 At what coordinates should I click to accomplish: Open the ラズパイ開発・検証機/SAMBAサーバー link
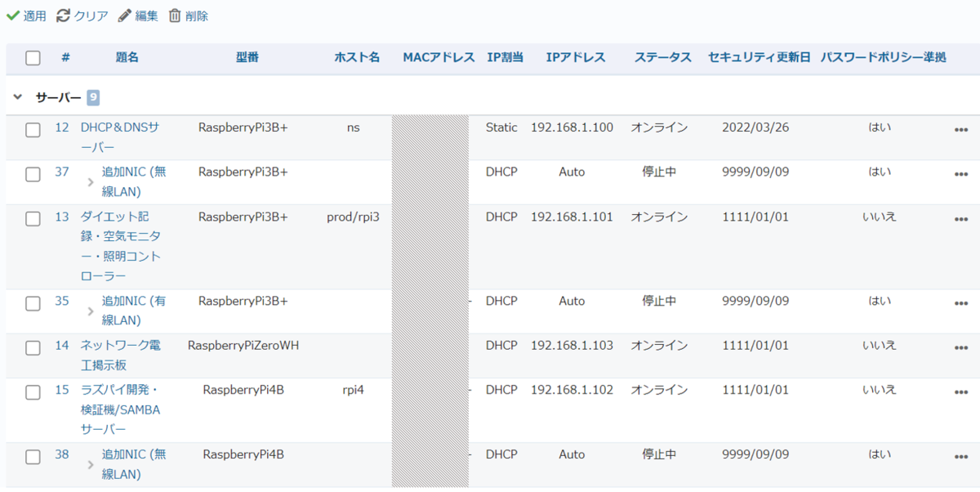point(120,409)
